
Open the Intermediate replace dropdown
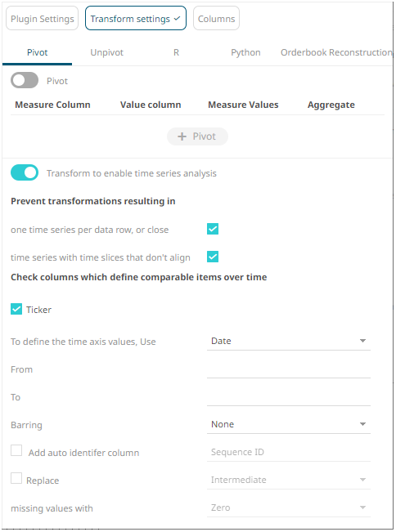coord(288,480)
